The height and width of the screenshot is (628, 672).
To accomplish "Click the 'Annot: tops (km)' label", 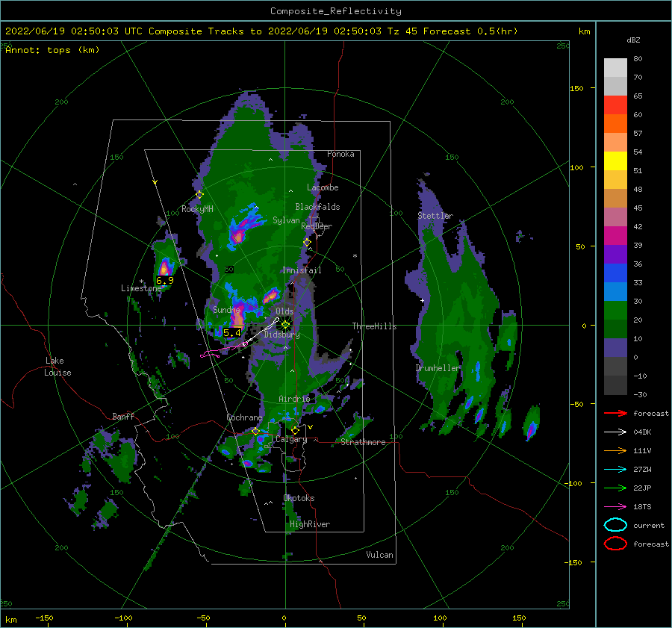I will (52, 50).
